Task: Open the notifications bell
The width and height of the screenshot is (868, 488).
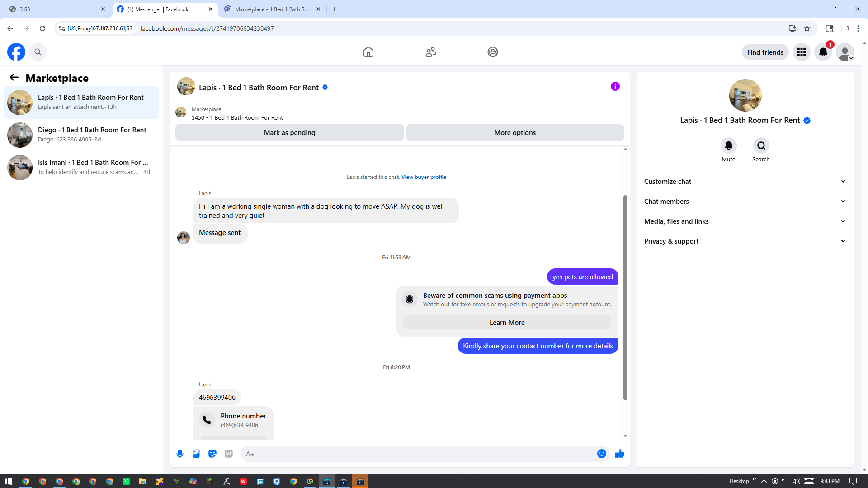Action: click(823, 52)
